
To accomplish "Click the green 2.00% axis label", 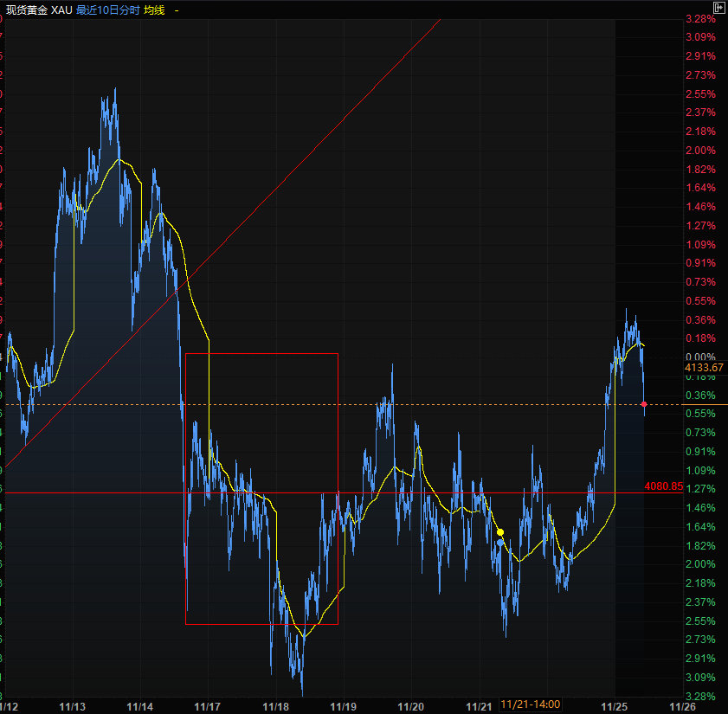I will point(700,563).
